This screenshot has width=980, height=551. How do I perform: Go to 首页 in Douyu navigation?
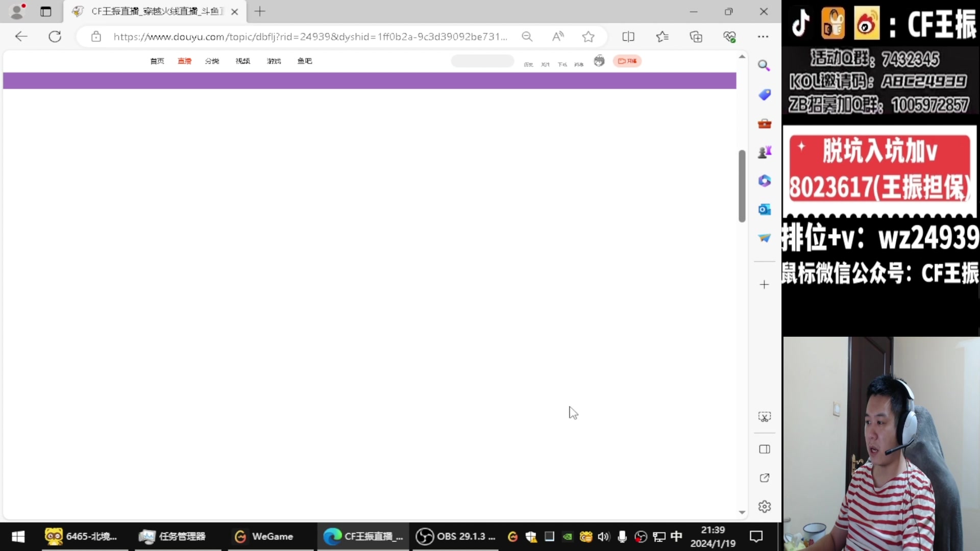tap(157, 61)
